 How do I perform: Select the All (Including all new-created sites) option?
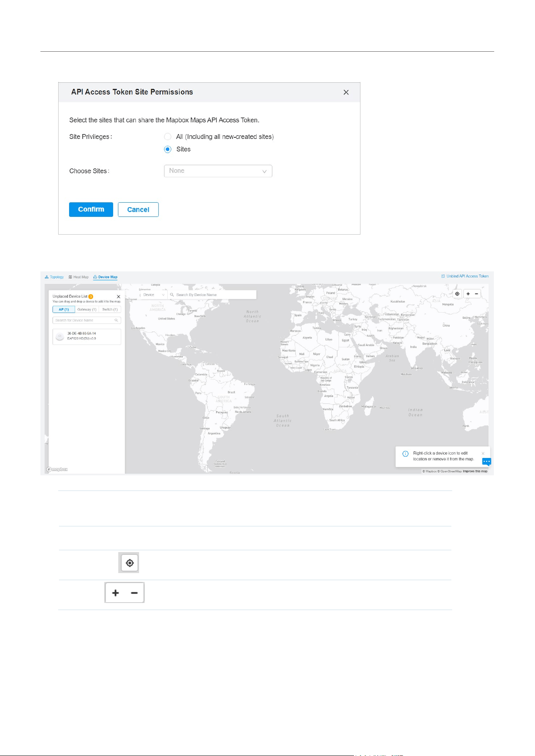tap(168, 136)
